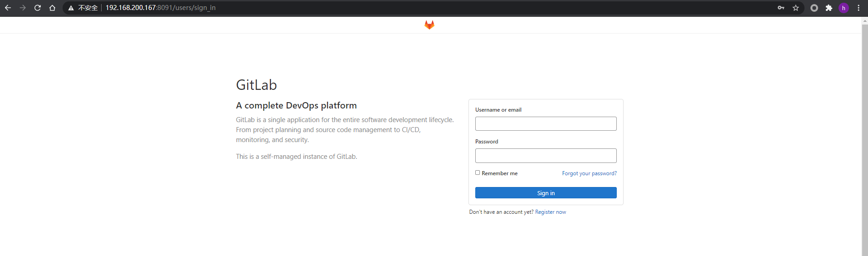Screen dimensions: 868x256
Task: Click the GitLab fox logo
Action: (x=429, y=25)
